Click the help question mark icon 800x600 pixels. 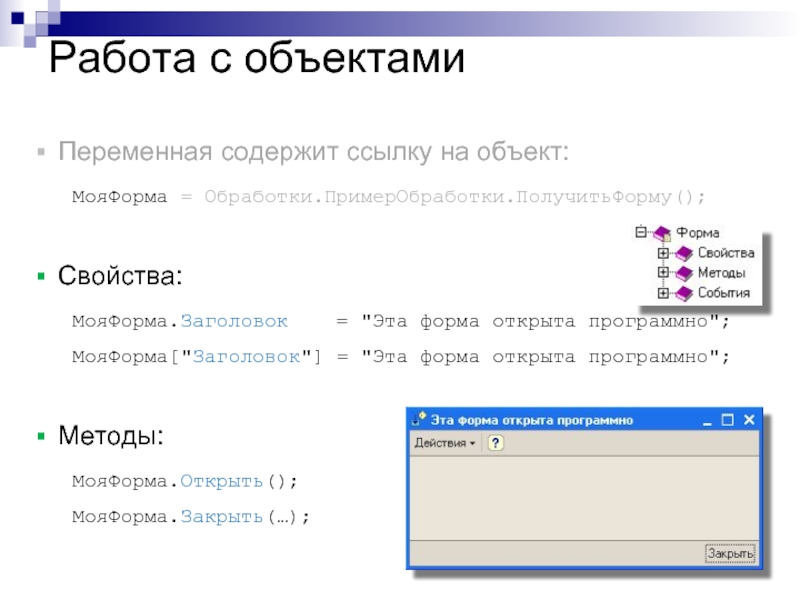pos(495,443)
